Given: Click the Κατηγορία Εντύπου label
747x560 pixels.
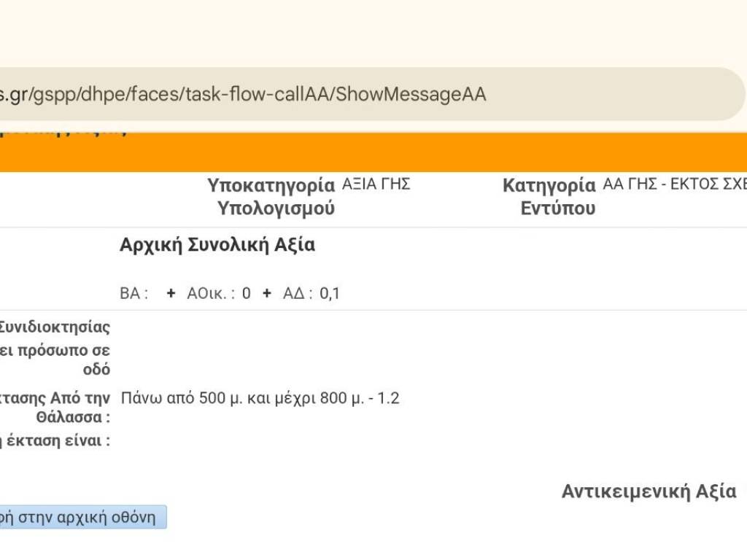Looking at the screenshot, I should tap(549, 197).
